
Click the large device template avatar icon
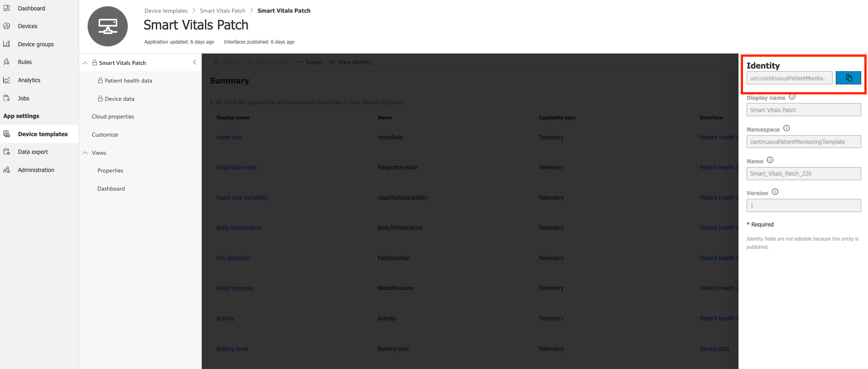click(x=108, y=26)
